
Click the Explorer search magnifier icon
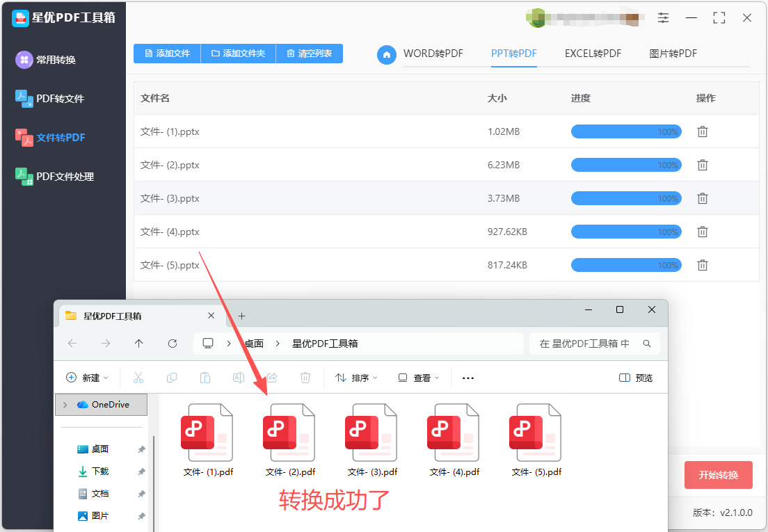[x=647, y=344]
